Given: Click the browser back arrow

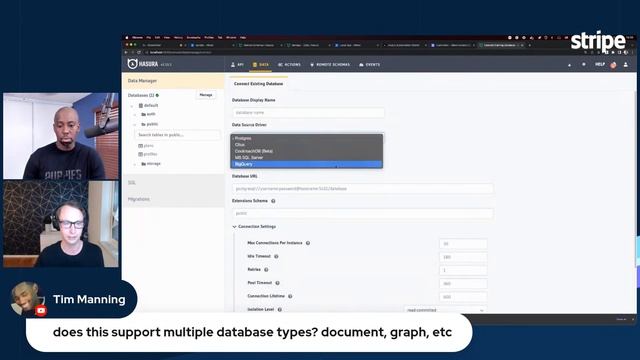Looking at the screenshot, I should point(126,52).
